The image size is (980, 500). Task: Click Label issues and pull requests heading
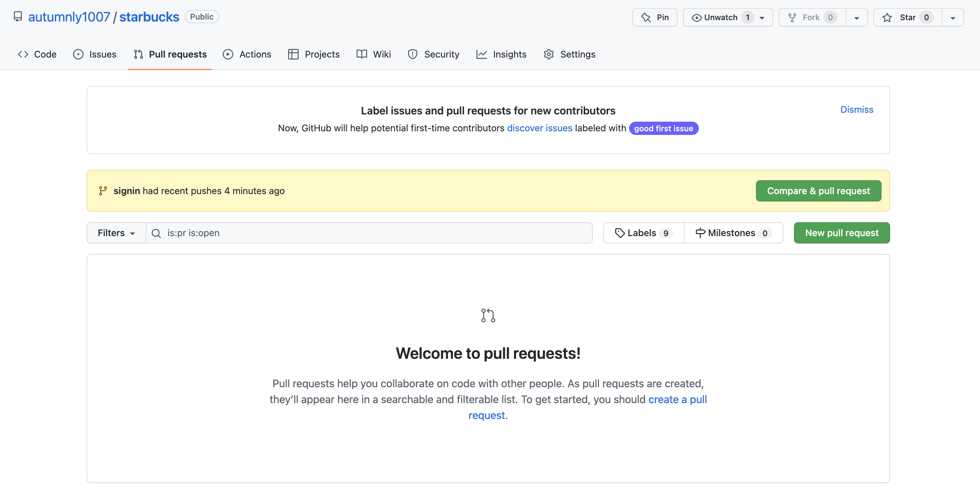488,111
